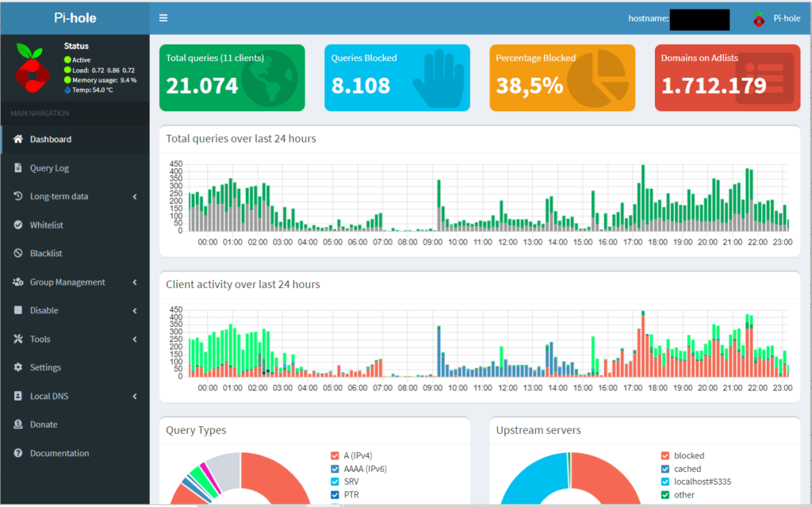Screen dimensions: 812x507
Task: Click the small Pi-hole logo in top-right header
Action: (759, 19)
